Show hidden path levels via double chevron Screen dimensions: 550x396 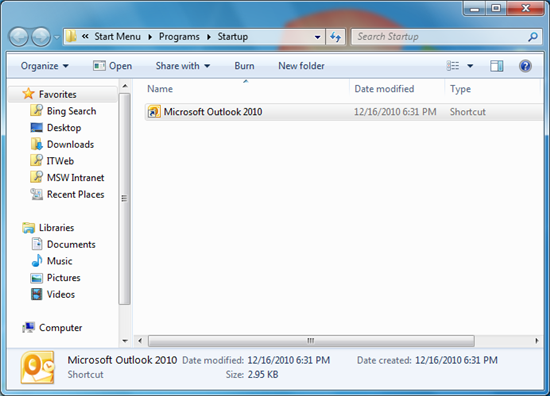pyautogui.click(x=85, y=36)
